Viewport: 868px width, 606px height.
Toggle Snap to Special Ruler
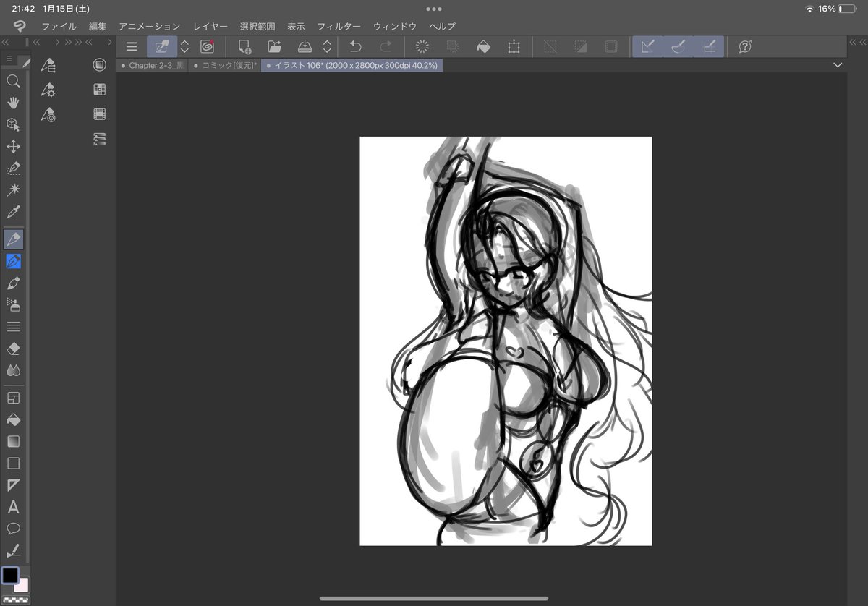tap(678, 46)
